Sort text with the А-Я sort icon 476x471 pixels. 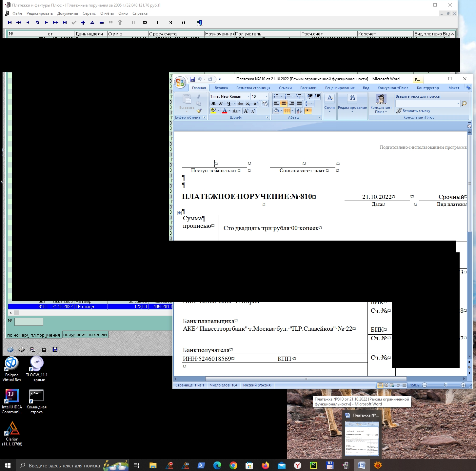point(299,111)
